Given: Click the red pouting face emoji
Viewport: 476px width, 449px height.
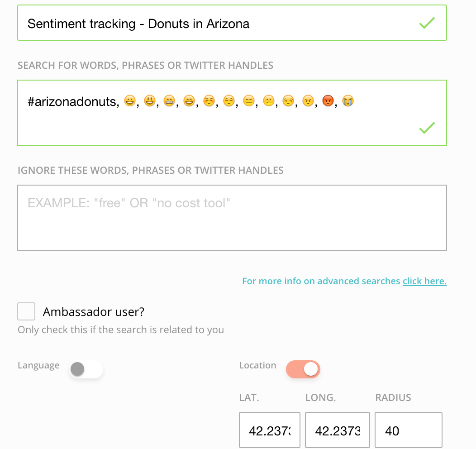Looking at the screenshot, I should pos(328,101).
